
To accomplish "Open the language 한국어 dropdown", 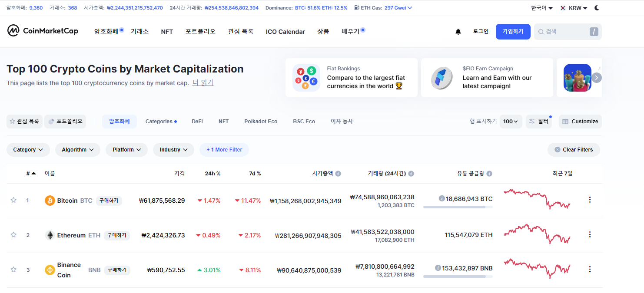I will pyautogui.click(x=542, y=8).
